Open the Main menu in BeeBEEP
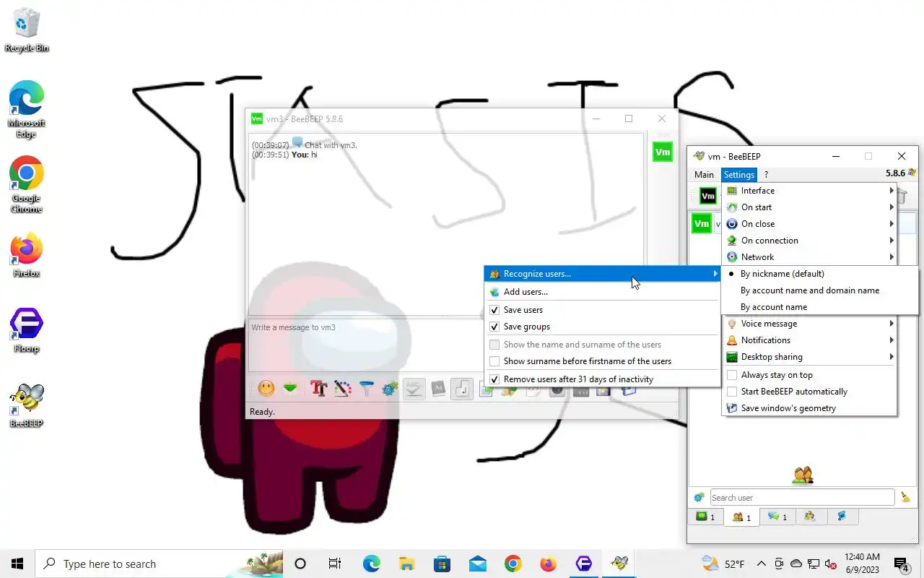 point(704,174)
